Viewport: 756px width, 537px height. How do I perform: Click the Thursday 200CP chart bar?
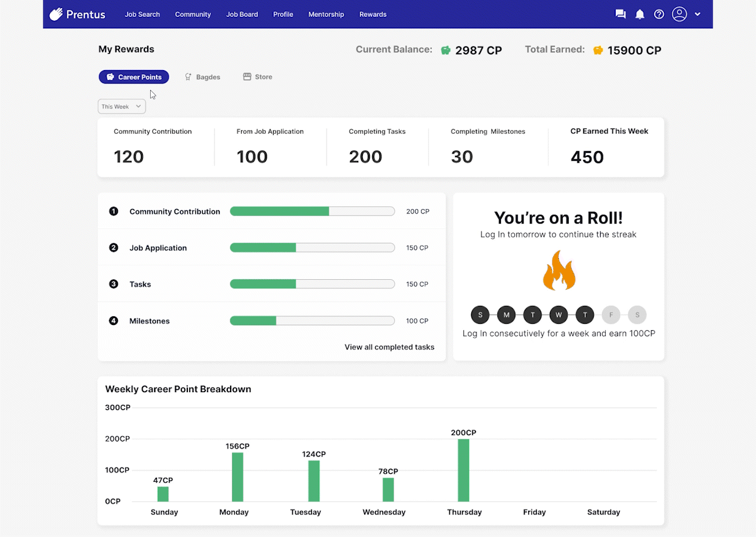pos(463,470)
